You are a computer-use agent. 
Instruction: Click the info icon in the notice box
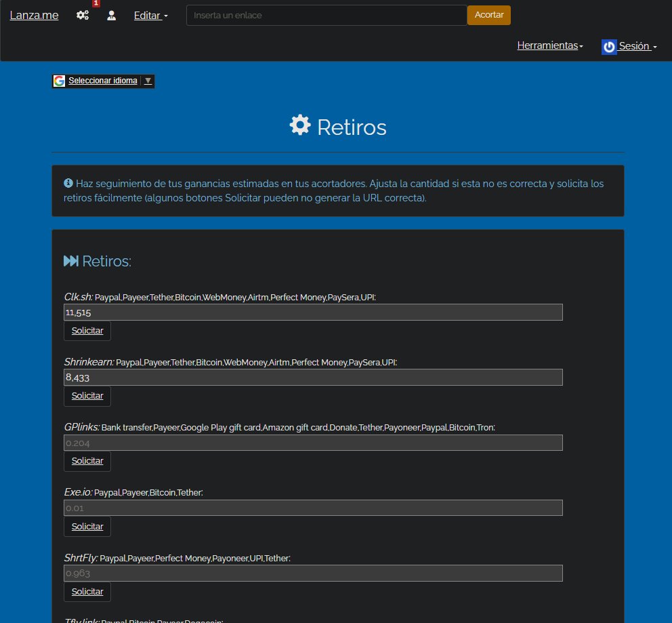tap(68, 183)
